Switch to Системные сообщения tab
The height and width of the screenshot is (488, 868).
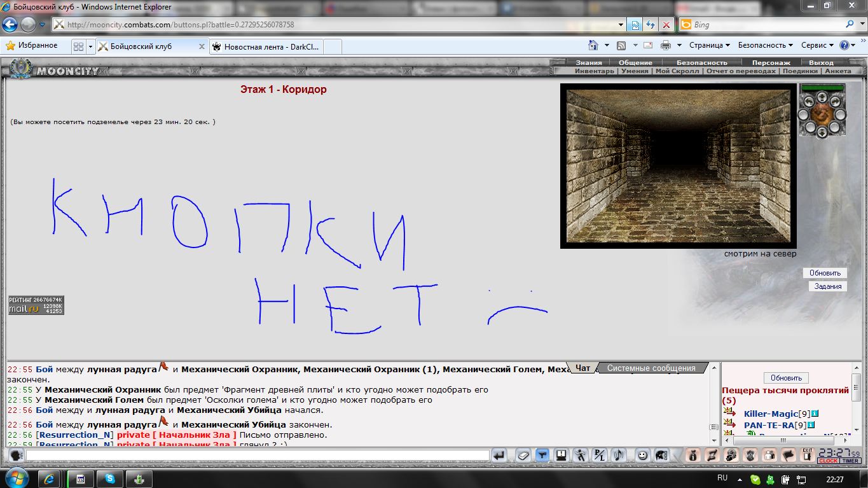[x=651, y=368]
